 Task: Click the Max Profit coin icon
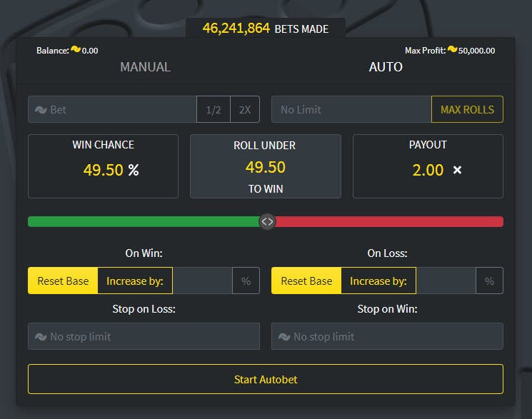coord(452,49)
